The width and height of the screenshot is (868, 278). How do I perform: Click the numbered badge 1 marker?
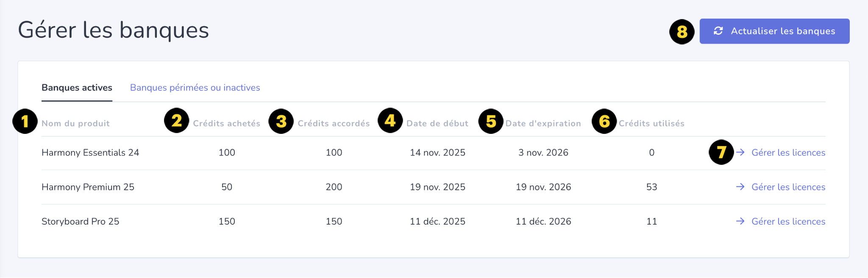point(25,121)
